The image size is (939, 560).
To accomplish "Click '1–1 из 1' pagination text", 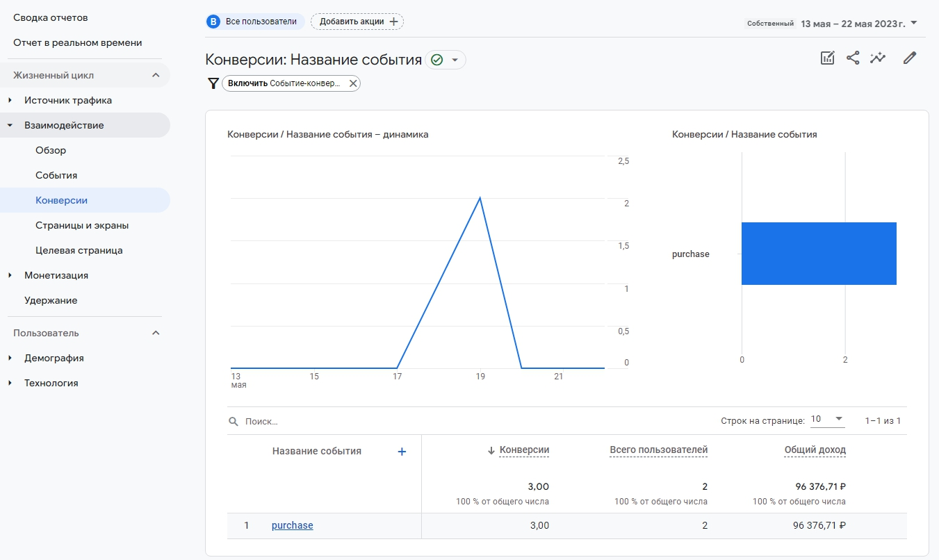I will [x=883, y=421].
